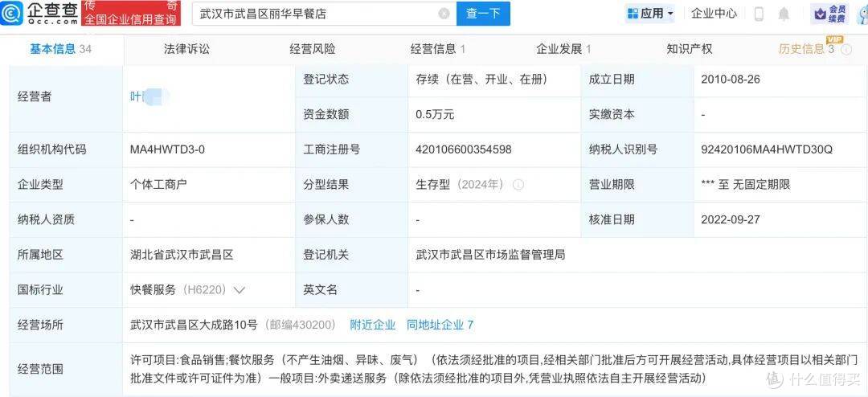Click the address 武汉市武昌区大成路10号
The width and height of the screenshot is (868, 397).
pos(193,325)
